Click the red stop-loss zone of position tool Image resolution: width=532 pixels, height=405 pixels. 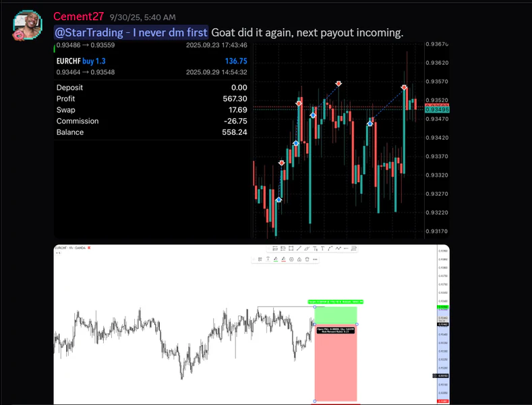click(336, 363)
